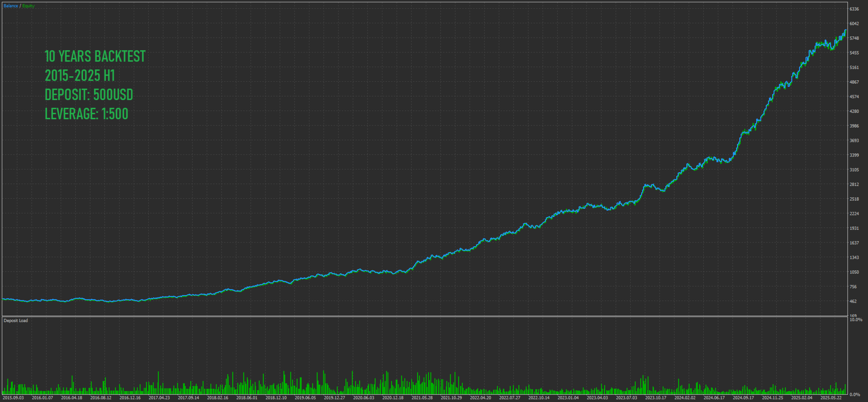Click the 2018.06.01 date label

tap(247, 398)
